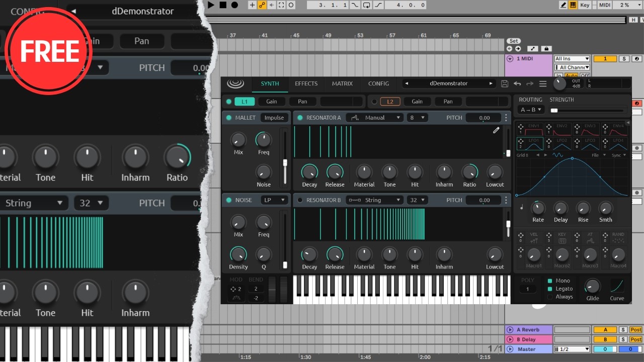Click the transport stop square button
The image size is (644, 362).
tap(223, 5)
